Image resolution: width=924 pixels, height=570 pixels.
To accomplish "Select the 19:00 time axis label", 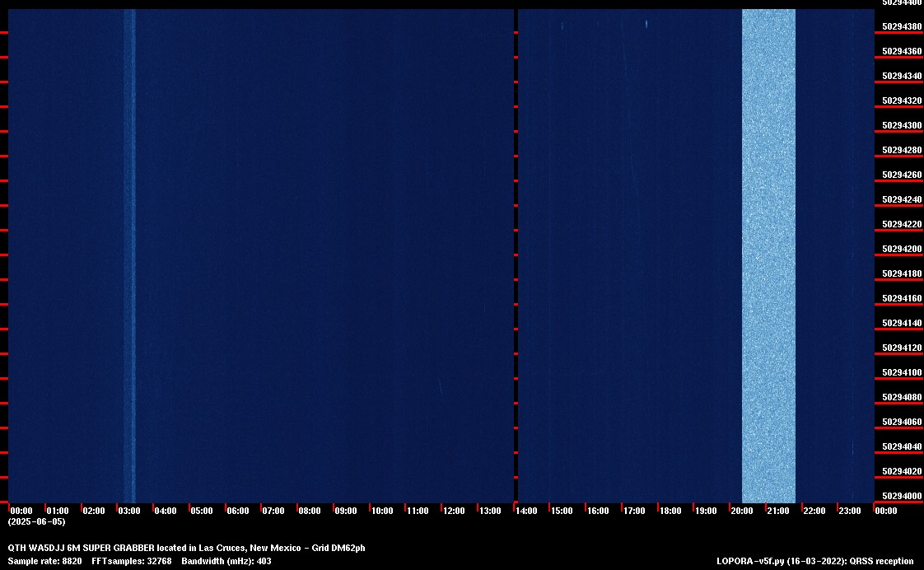I will click(x=706, y=511).
